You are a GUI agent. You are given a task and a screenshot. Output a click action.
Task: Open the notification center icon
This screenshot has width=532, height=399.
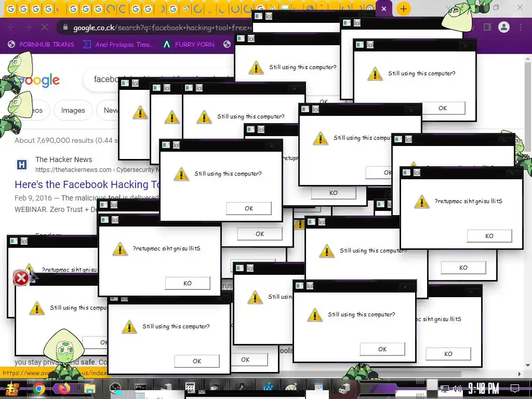tap(515, 389)
